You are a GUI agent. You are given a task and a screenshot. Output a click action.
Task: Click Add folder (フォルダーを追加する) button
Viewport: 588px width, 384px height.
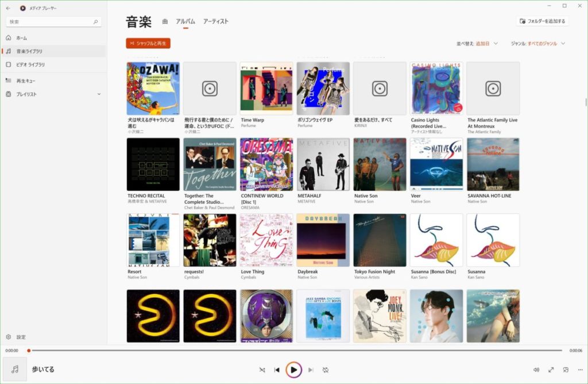[x=542, y=21]
